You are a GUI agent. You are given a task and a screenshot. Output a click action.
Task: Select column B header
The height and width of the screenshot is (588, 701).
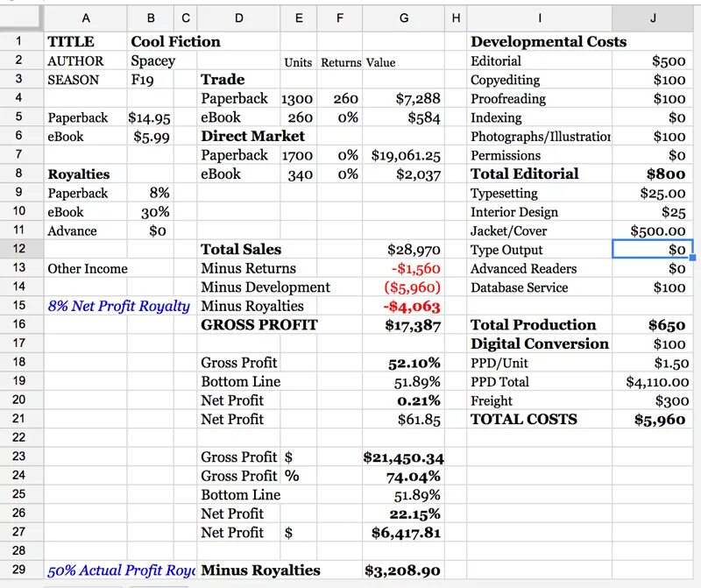click(x=151, y=18)
